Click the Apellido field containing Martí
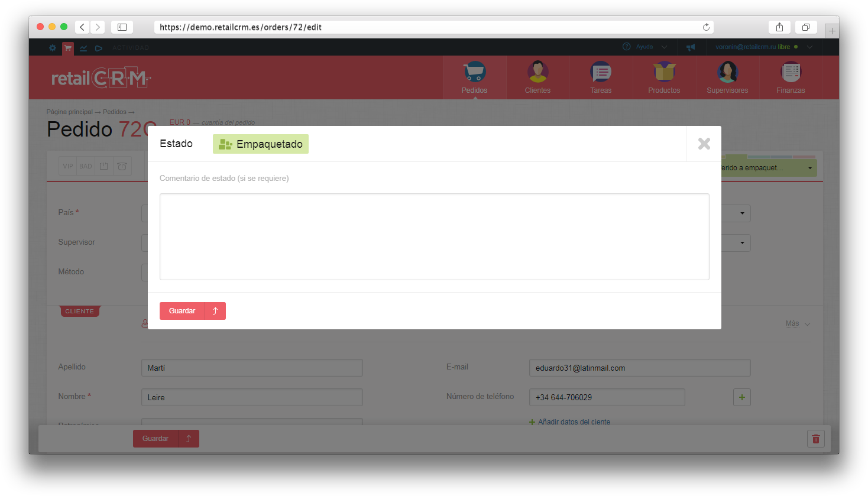 [x=252, y=368]
